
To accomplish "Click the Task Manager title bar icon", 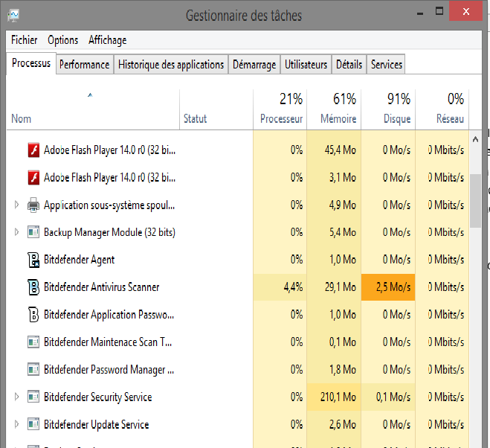I will coord(13,16).
